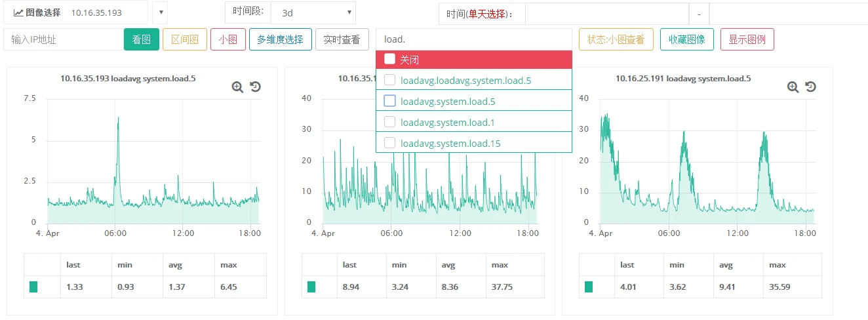Image resolution: width=868 pixels, height=320 pixels.
Task: Click the 区间图 button
Action: [x=185, y=39]
